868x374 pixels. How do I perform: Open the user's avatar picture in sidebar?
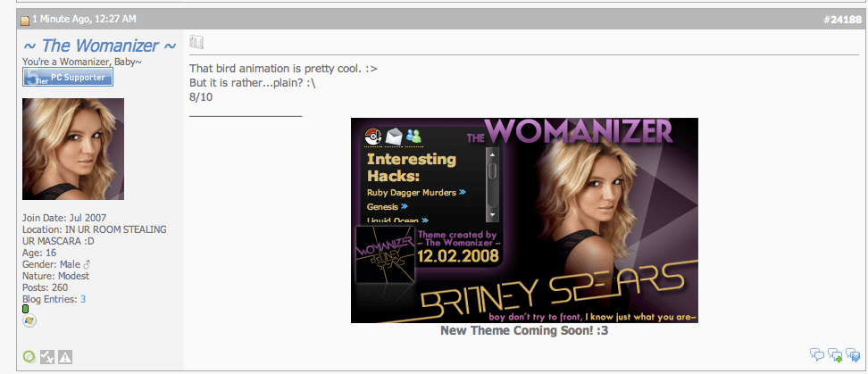[x=73, y=149]
